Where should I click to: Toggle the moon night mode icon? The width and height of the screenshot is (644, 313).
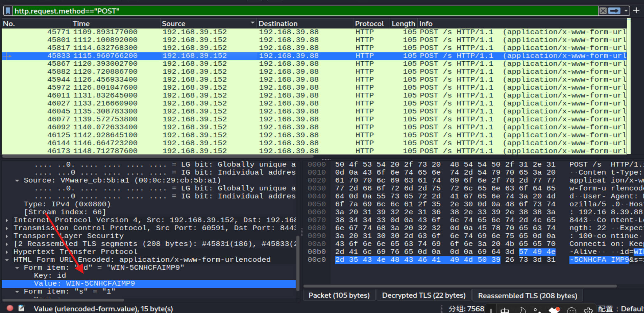tap(522, 310)
